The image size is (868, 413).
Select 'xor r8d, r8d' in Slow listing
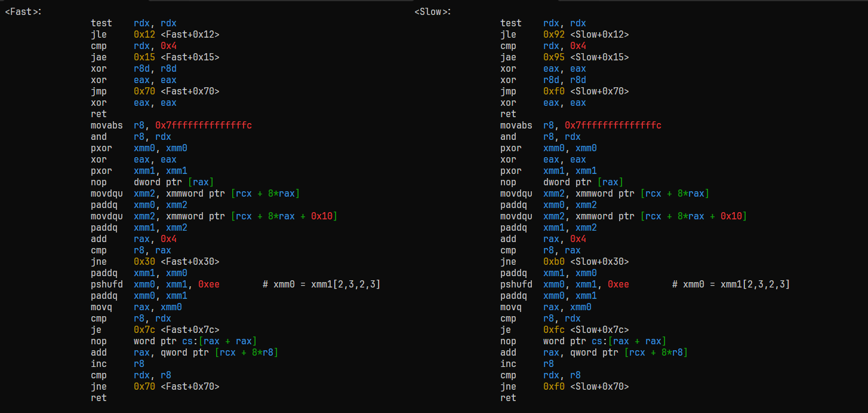click(x=543, y=80)
